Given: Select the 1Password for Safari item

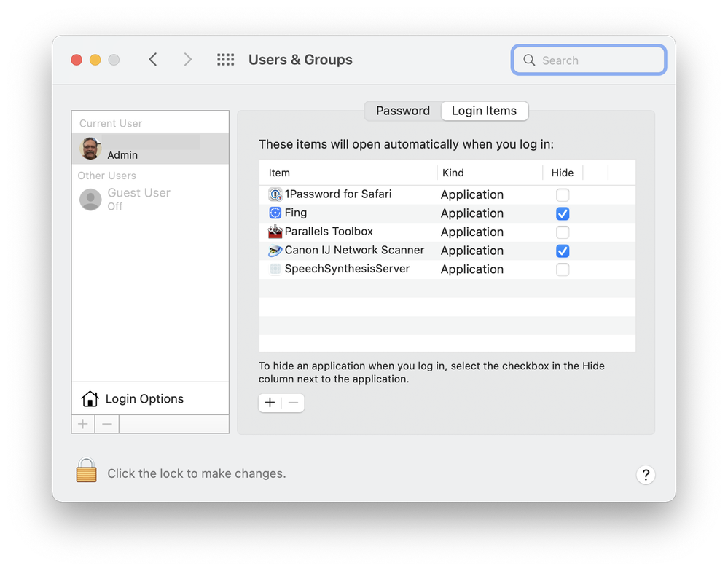Looking at the screenshot, I should pos(337,194).
